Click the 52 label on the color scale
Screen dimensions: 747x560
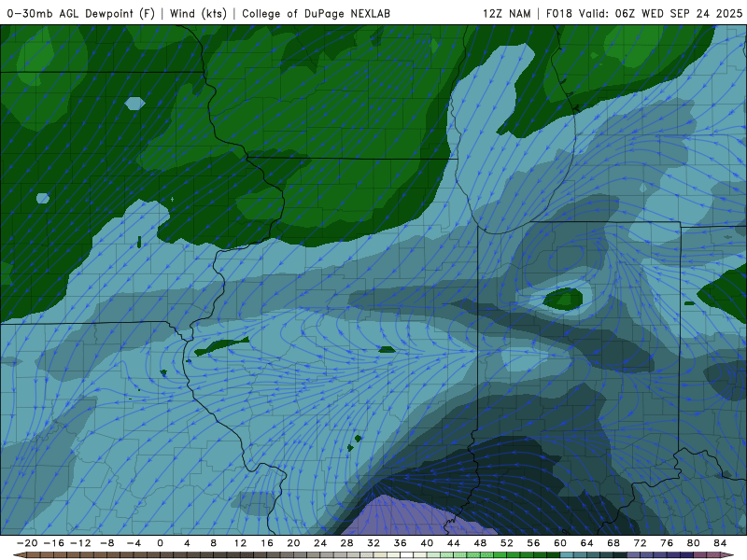507,543
